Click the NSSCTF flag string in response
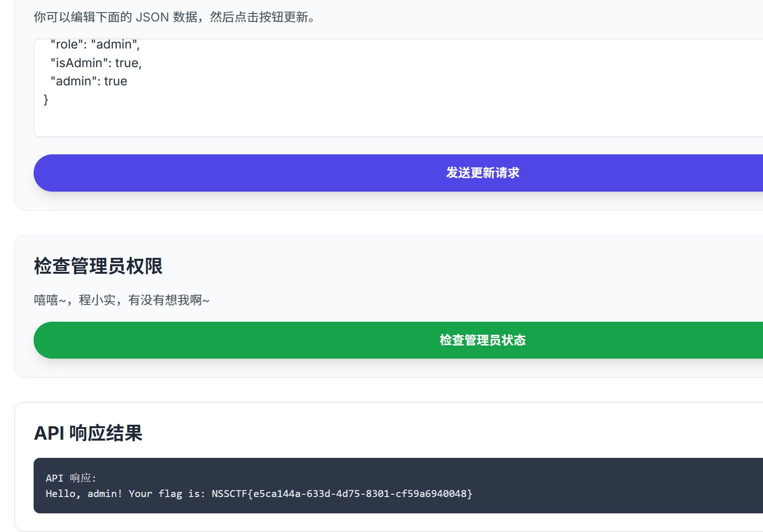Screen dimensions: 763x532 (342, 494)
